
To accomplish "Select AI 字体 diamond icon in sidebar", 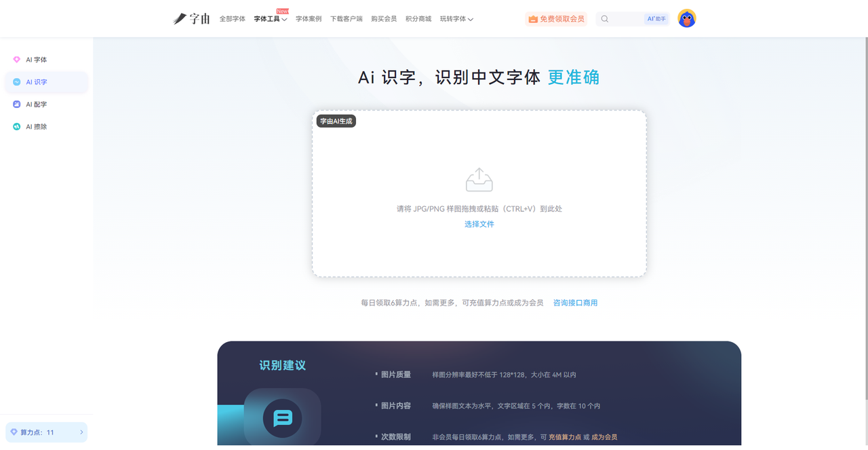I will click(17, 60).
